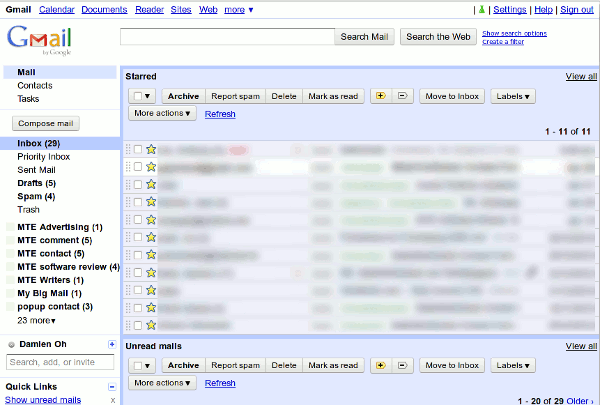Mark as important in Starred toolbar

coord(381,96)
